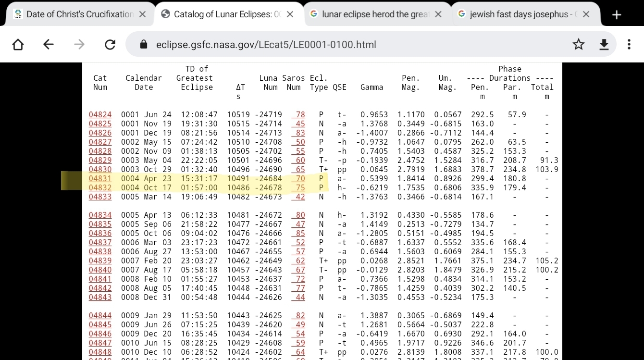This screenshot has height=360, width=644.
Task: Open the browser downloads icon
Action: click(604, 45)
